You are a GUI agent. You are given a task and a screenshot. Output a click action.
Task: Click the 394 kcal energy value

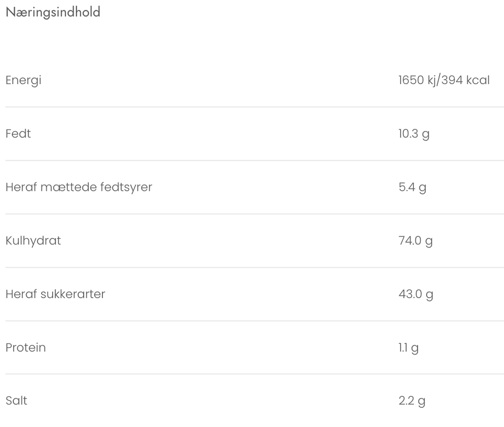tap(466, 80)
